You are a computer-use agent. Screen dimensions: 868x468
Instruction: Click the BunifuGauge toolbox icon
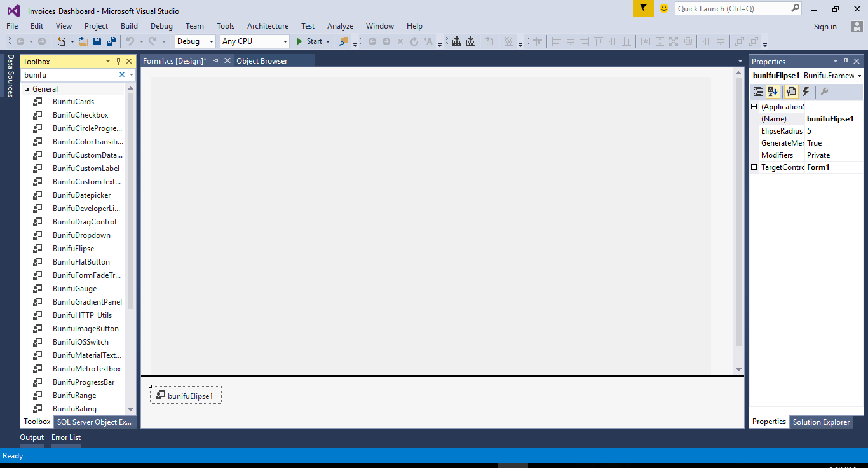[x=38, y=289]
